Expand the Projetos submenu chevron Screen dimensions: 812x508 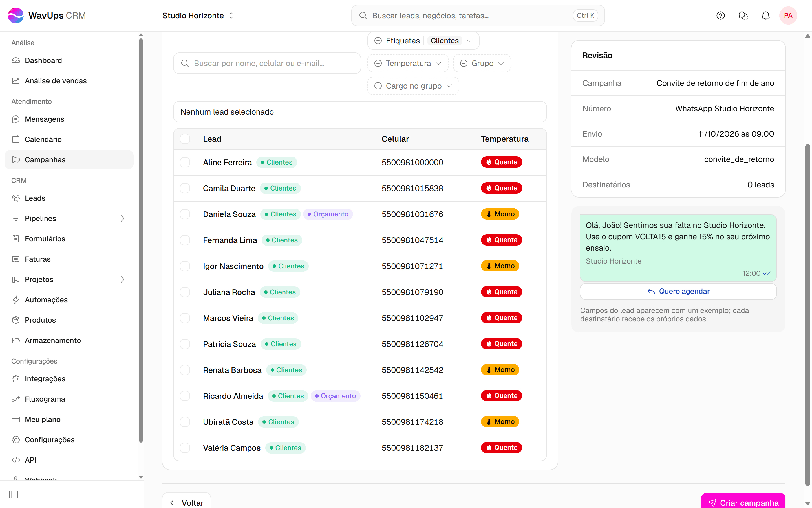tap(122, 279)
